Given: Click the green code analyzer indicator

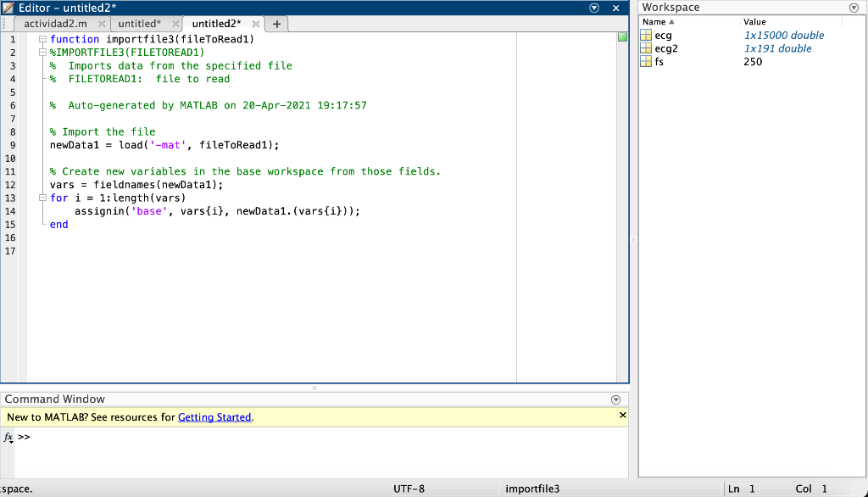Looking at the screenshot, I should click(x=622, y=37).
